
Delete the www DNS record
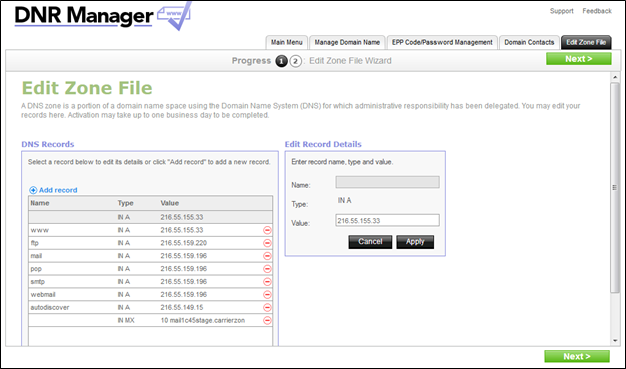(x=267, y=230)
